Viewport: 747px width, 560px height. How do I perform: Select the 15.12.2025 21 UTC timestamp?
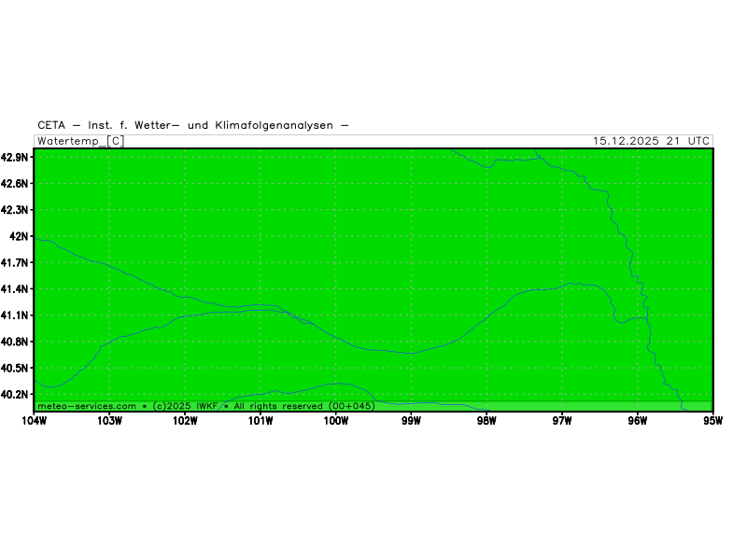tap(651, 141)
